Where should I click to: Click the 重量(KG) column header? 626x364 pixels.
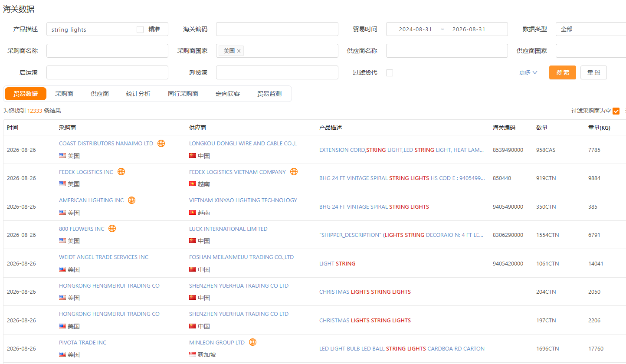[x=599, y=128]
